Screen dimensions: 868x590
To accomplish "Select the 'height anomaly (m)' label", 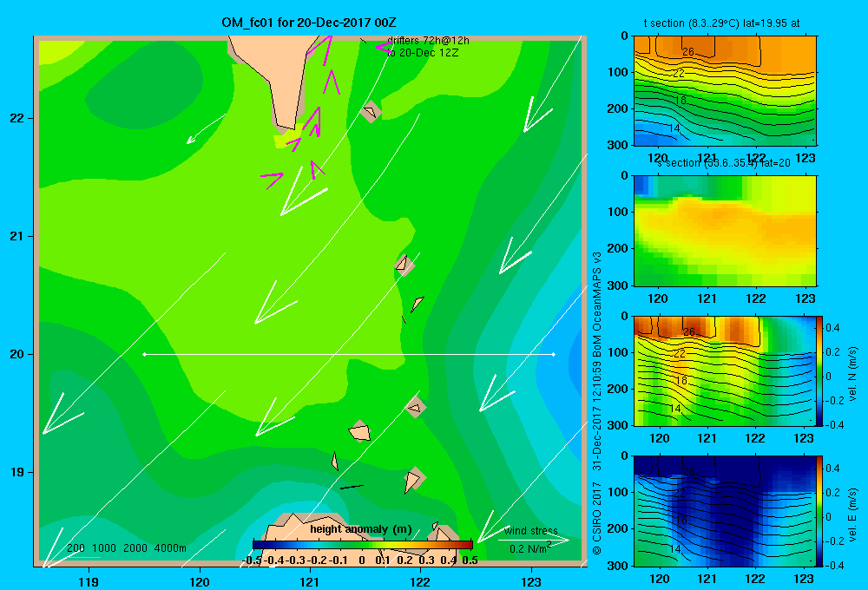I will coord(361,529).
